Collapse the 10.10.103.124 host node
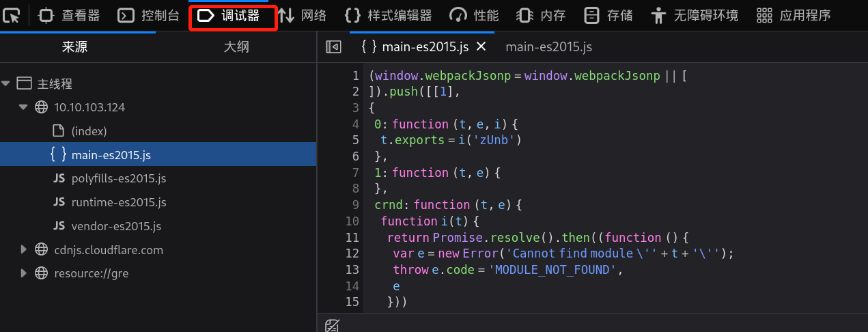Viewport: 868px width, 332px height. pos(23,107)
